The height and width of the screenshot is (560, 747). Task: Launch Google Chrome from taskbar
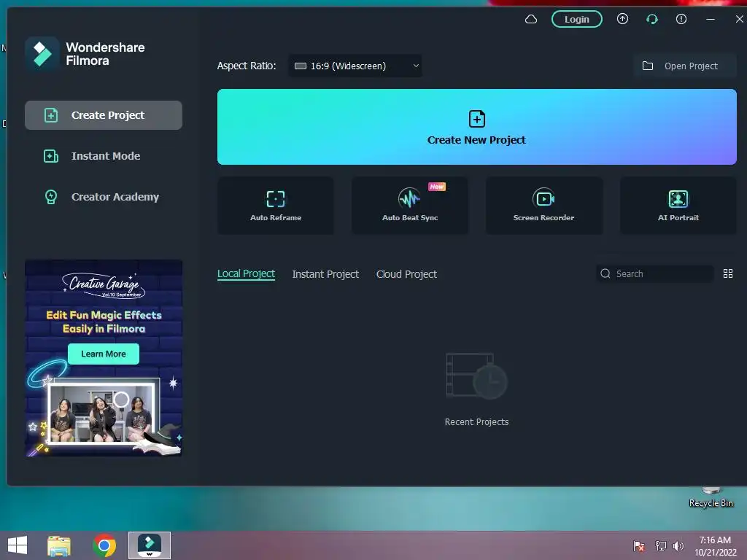click(104, 545)
